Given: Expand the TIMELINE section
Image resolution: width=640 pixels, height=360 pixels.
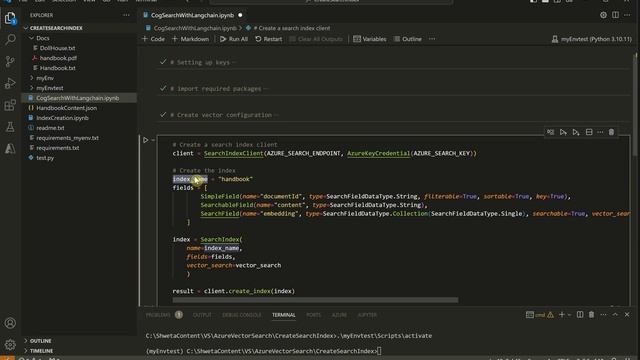Looking at the screenshot, I should [40, 351].
